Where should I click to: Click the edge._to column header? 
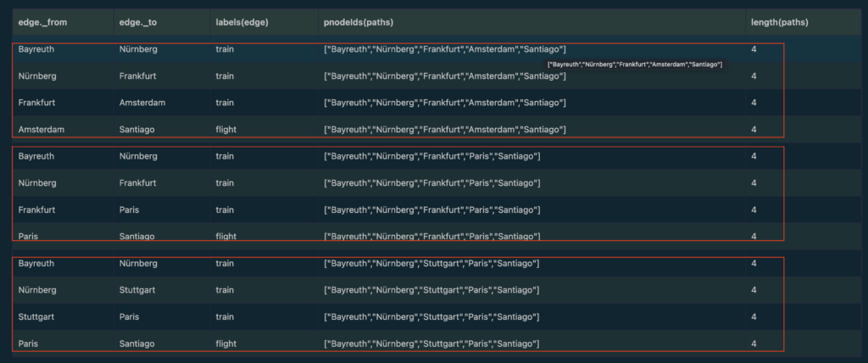pyautogui.click(x=140, y=22)
